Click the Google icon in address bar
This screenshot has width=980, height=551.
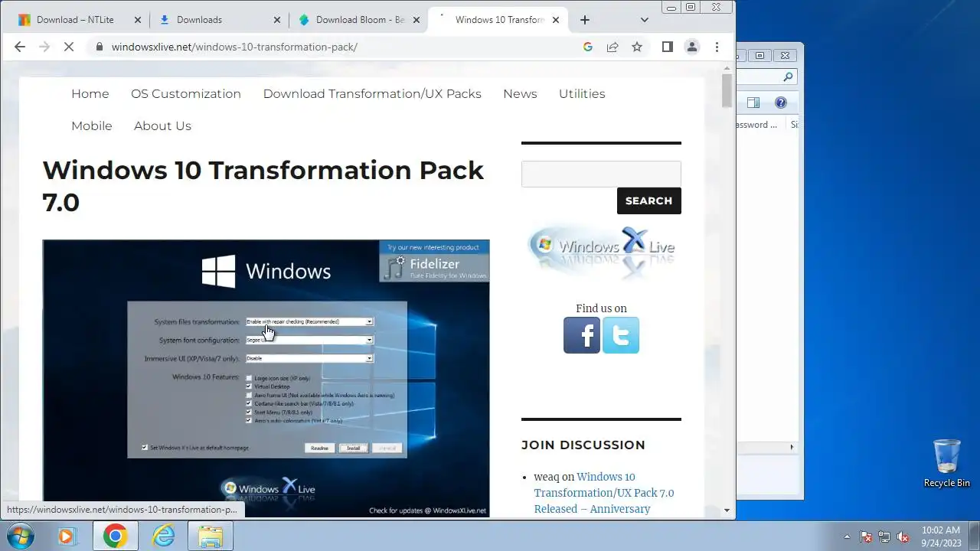pos(588,47)
